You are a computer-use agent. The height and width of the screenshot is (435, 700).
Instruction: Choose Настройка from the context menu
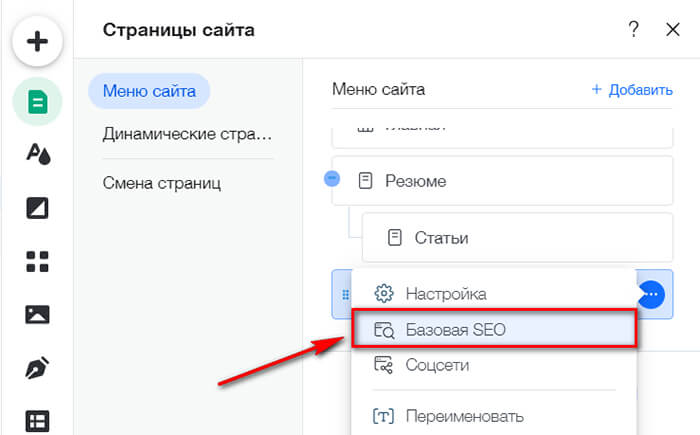click(446, 293)
